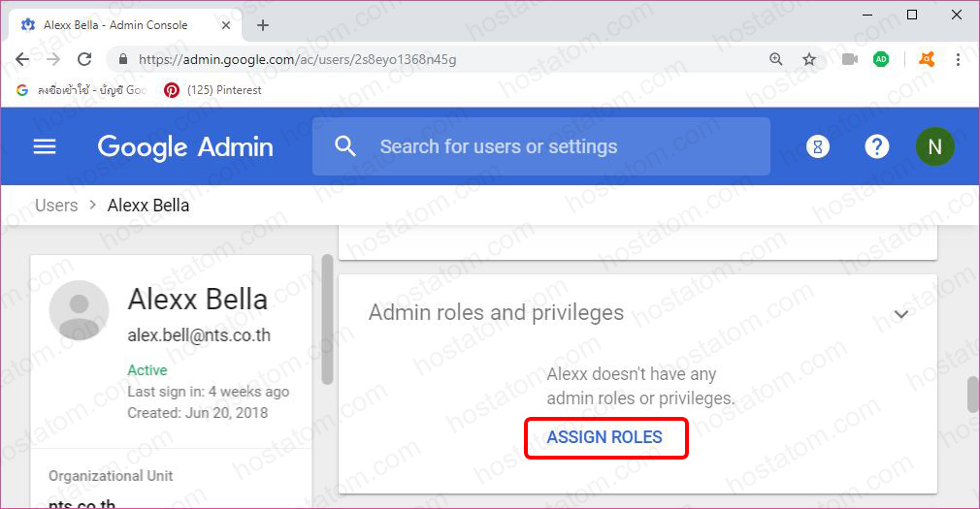The image size is (980, 509).
Task: Open the Chrome three-dot menu
Action: point(958,59)
